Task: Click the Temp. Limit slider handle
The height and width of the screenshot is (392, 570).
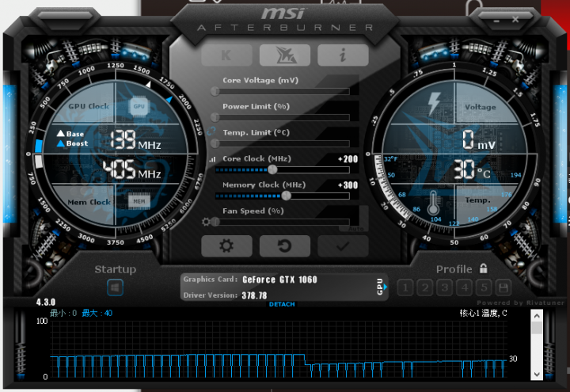Action: click(215, 143)
